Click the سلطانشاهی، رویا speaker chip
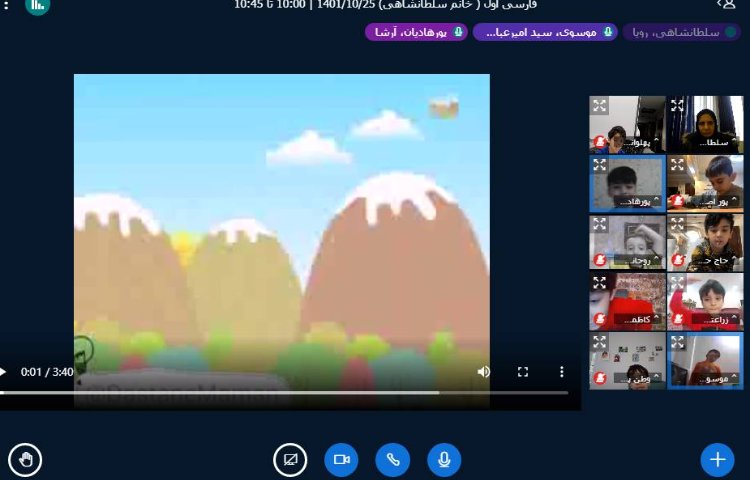This screenshot has height=480, width=750. click(x=682, y=32)
